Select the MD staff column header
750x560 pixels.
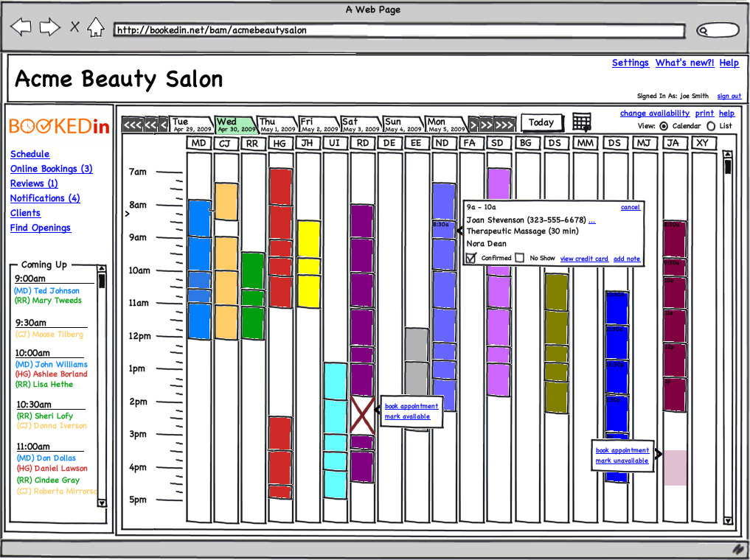point(198,143)
